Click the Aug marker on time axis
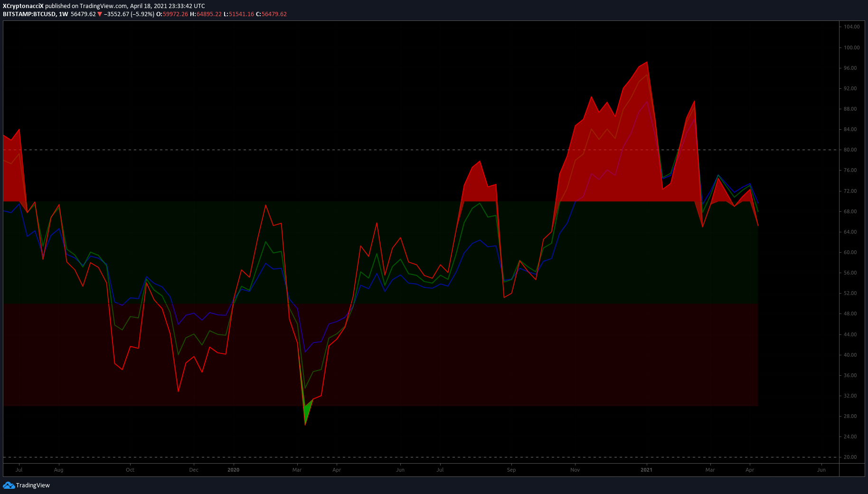The height and width of the screenshot is (494, 868). click(58, 470)
